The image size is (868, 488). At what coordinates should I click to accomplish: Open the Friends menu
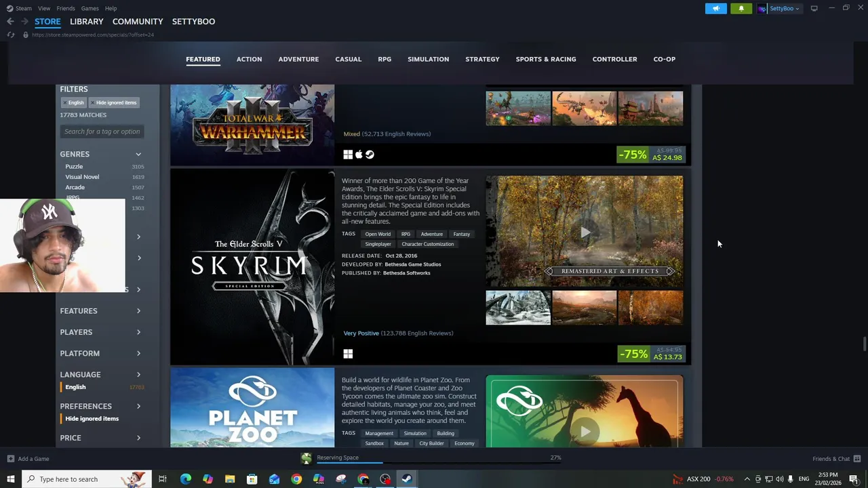click(x=66, y=8)
